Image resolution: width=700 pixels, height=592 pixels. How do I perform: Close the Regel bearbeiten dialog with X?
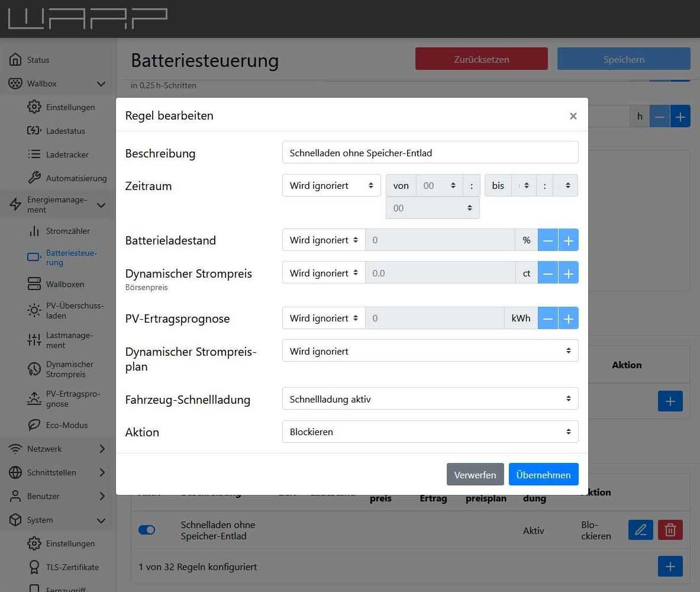573,116
